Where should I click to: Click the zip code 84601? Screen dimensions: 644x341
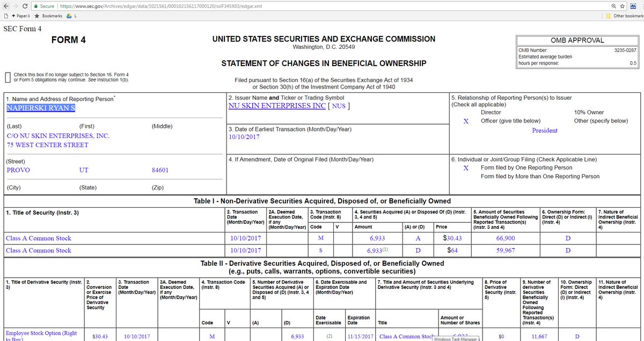pyautogui.click(x=160, y=170)
